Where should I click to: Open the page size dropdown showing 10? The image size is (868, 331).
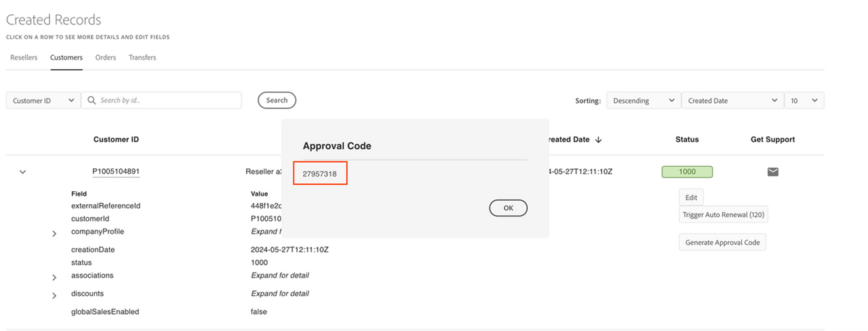point(804,100)
